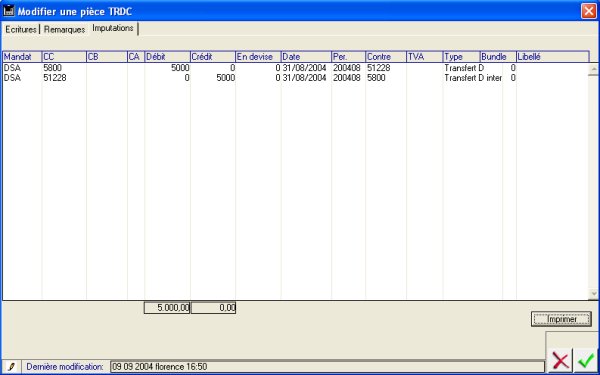Open the Remarques tab

tap(64, 29)
